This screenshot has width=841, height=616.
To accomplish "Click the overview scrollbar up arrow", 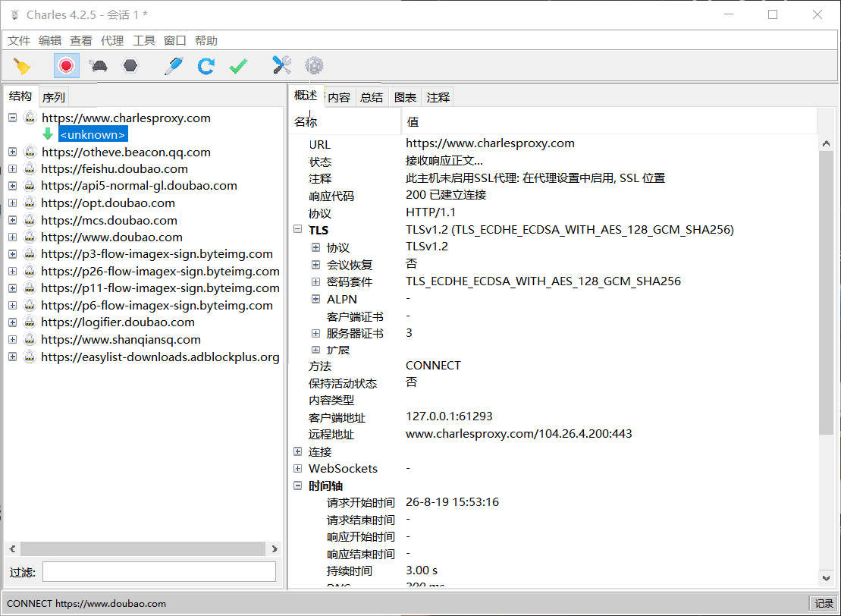I will click(826, 143).
